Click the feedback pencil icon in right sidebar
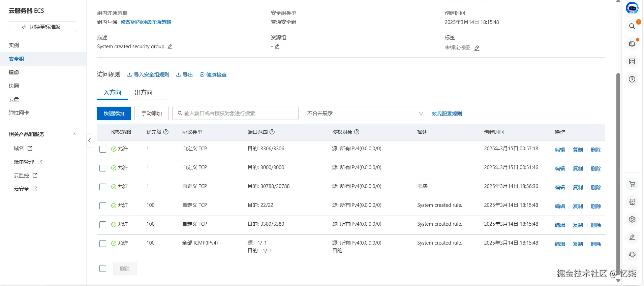 point(632,237)
